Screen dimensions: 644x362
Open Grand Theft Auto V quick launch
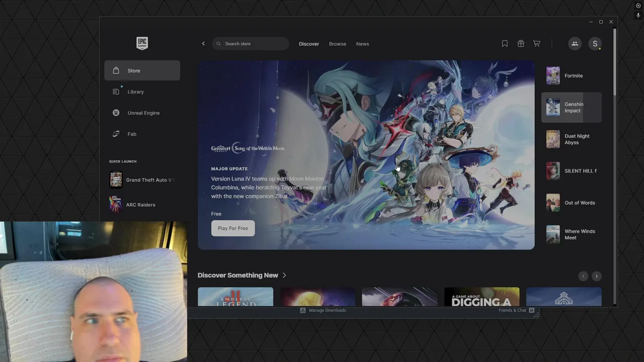pos(142,180)
